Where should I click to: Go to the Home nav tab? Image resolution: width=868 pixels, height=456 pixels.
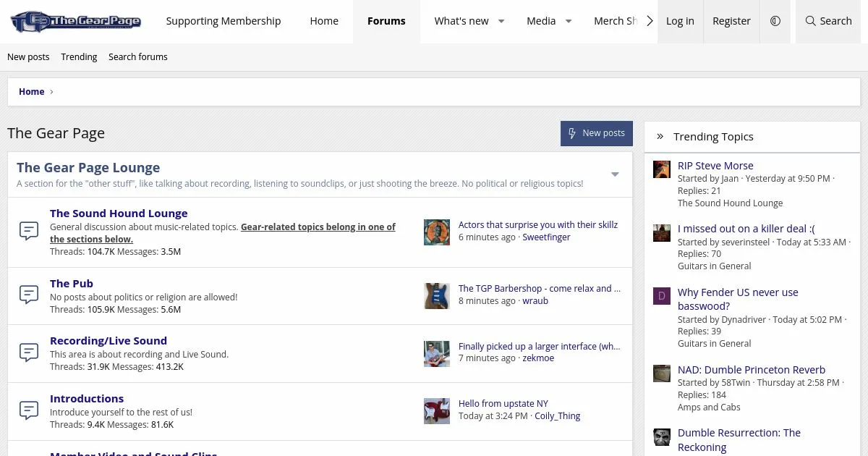click(x=324, y=22)
